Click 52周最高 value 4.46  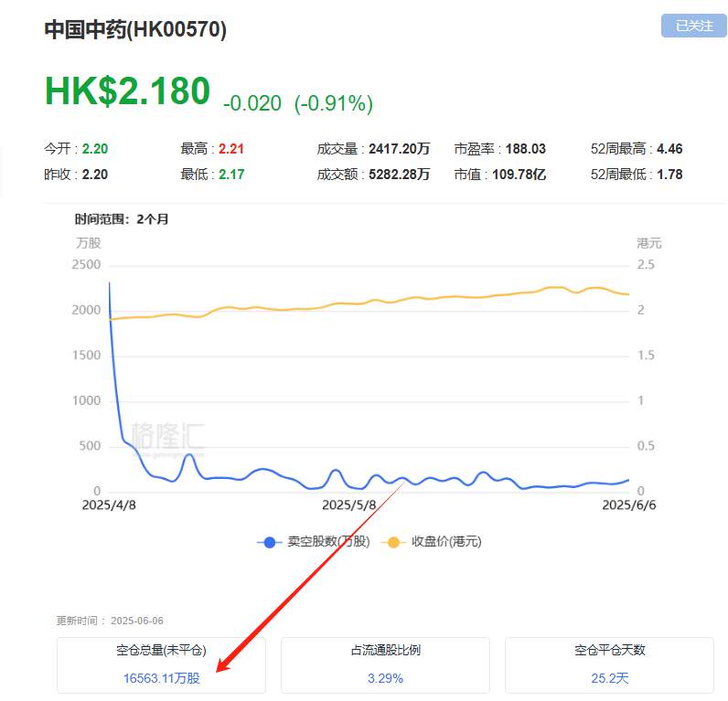(669, 149)
